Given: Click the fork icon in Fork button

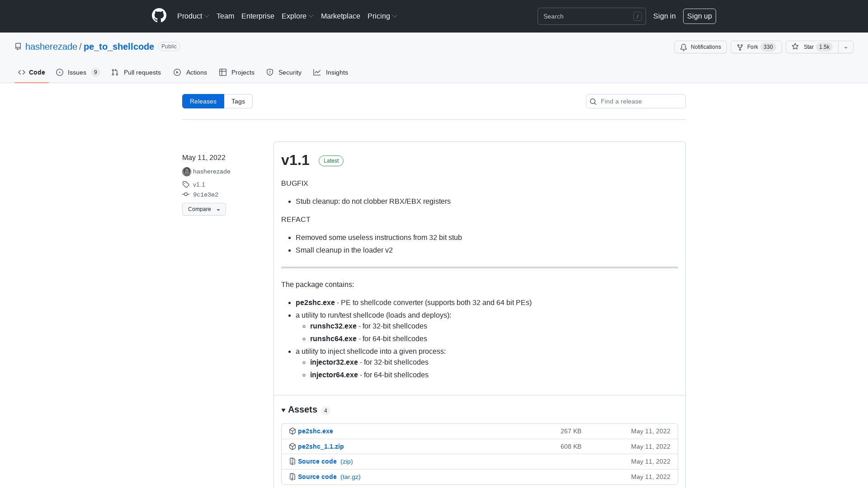Looking at the screenshot, I should 740,47.
